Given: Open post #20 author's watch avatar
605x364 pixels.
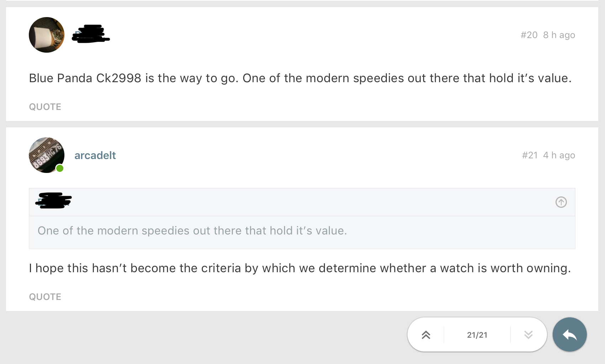Looking at the screenshot, I should pos(47,35).
